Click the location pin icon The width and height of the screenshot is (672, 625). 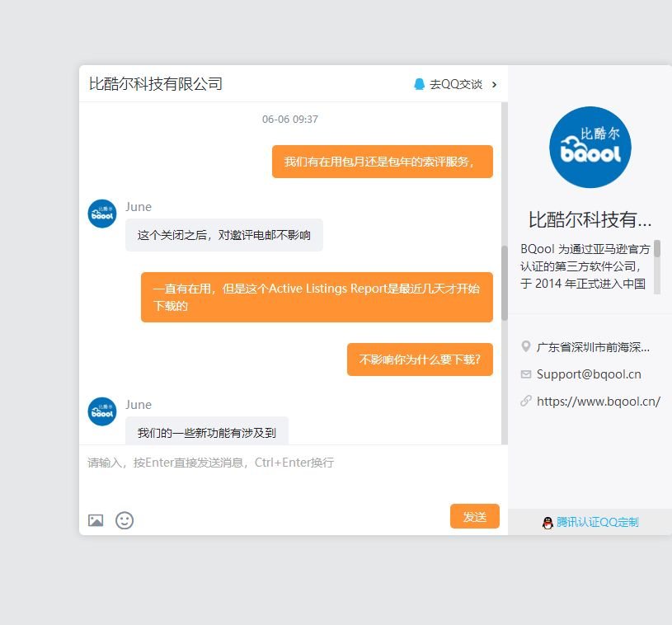click(526, 347)
